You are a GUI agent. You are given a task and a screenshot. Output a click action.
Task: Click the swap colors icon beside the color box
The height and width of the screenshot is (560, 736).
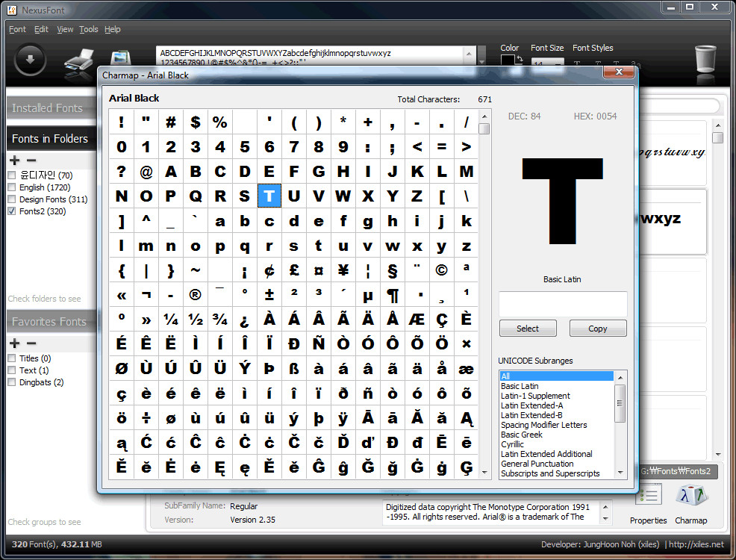coord(519,59)
